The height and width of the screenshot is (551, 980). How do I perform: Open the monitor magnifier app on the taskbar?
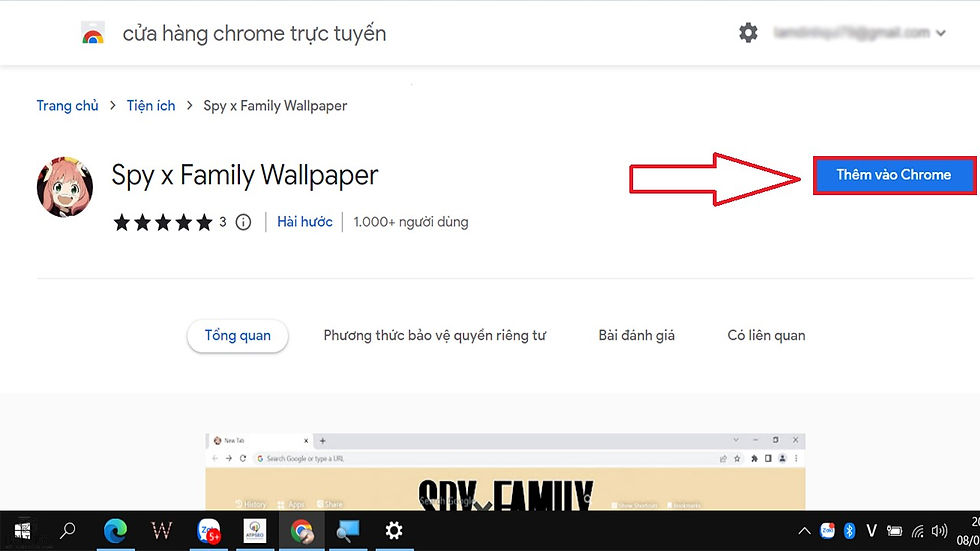pyautogui.click(x=348, y=531)
